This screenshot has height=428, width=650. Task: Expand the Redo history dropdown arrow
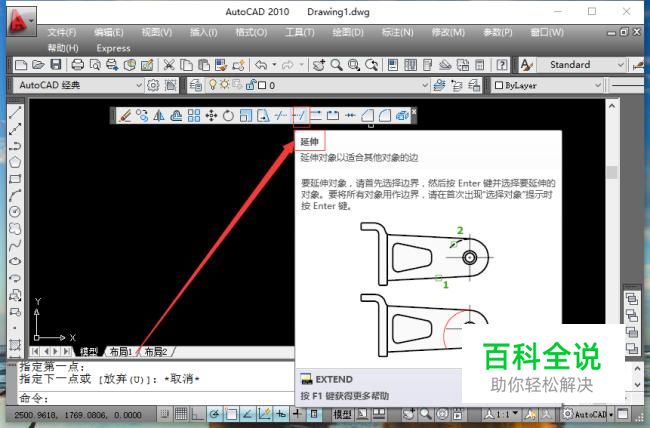[301, 65]
